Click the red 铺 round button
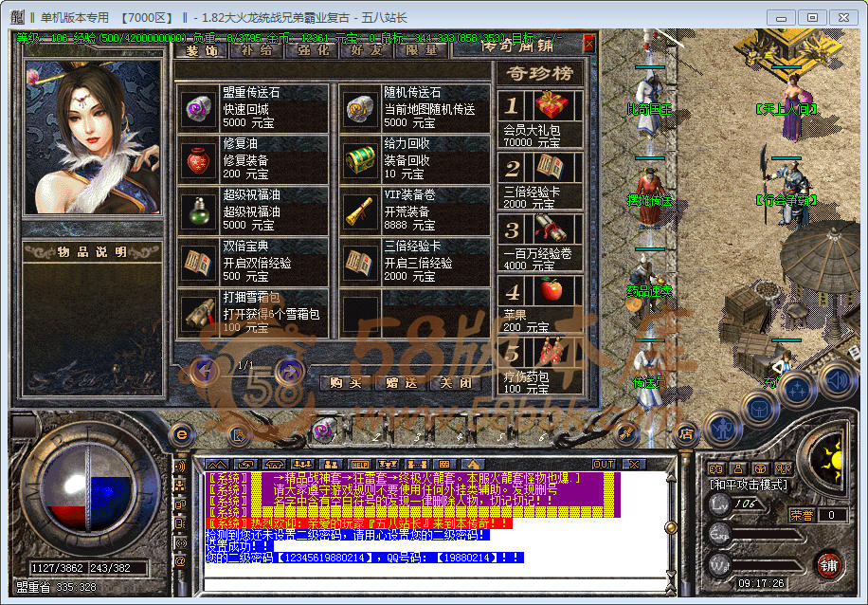The width and height of the screenshot is (868, 605). (829, 565)
